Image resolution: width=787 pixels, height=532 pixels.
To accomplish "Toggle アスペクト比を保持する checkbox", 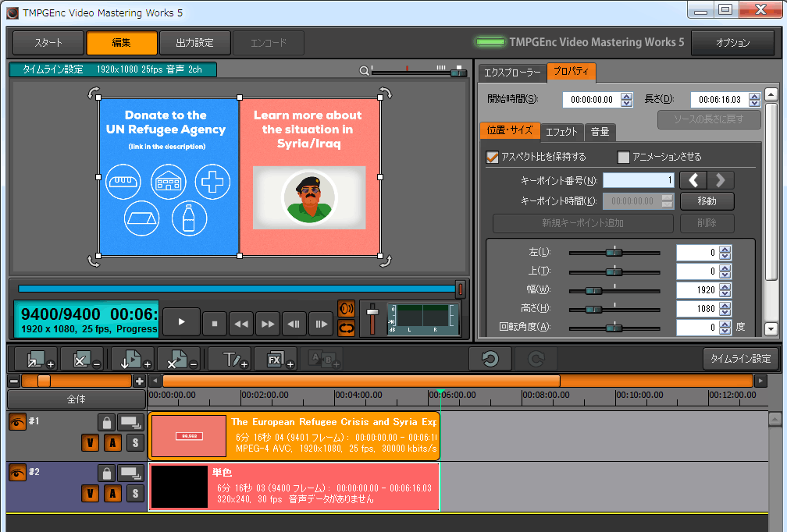I will (x=493, y=157).
